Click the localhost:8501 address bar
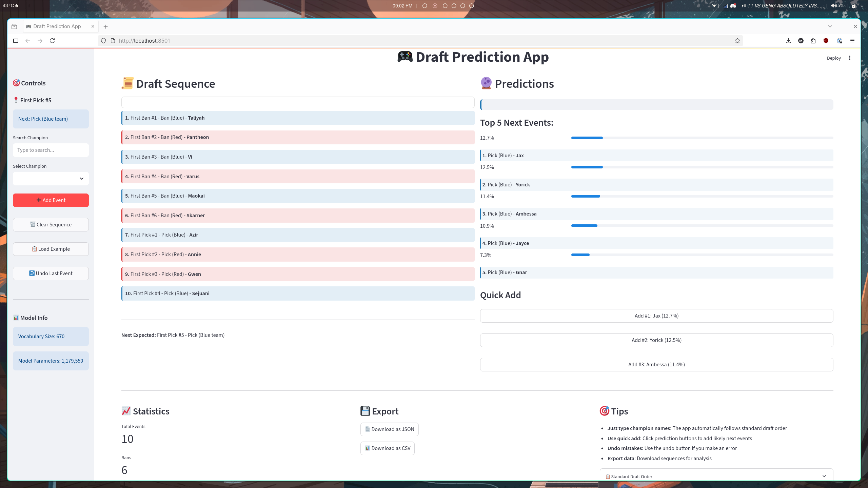 coord(420,41)
